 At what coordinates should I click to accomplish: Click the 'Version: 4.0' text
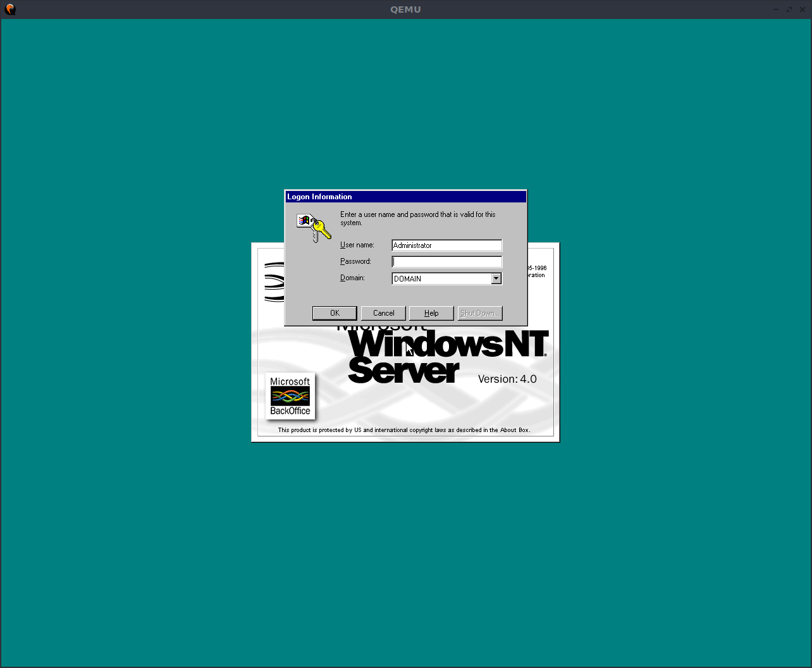(507, 379)
